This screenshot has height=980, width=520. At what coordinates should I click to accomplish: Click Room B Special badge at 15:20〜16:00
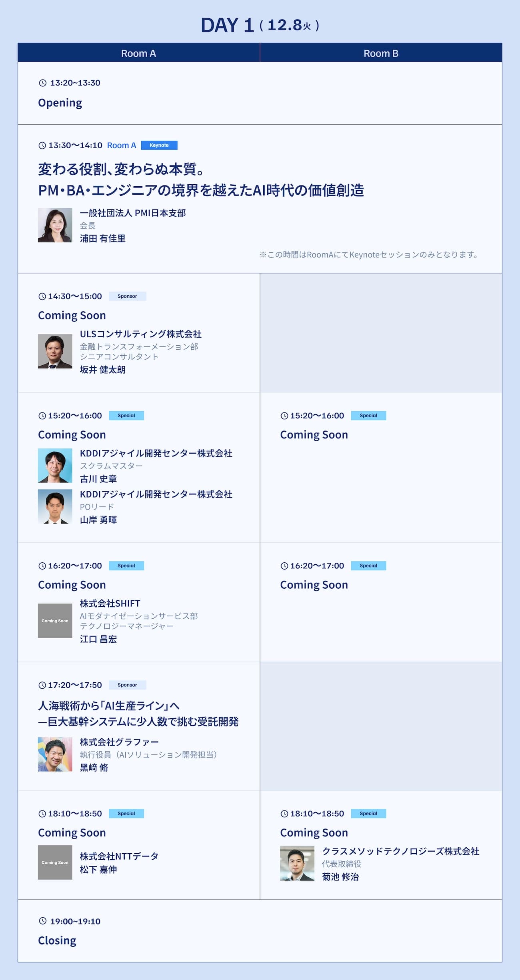[368, 416]
